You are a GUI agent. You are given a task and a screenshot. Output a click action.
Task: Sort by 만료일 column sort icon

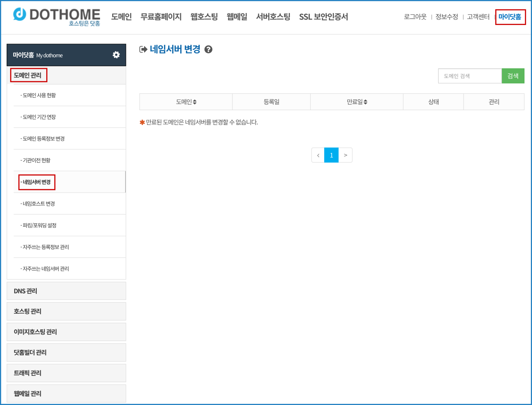[366, 102]
